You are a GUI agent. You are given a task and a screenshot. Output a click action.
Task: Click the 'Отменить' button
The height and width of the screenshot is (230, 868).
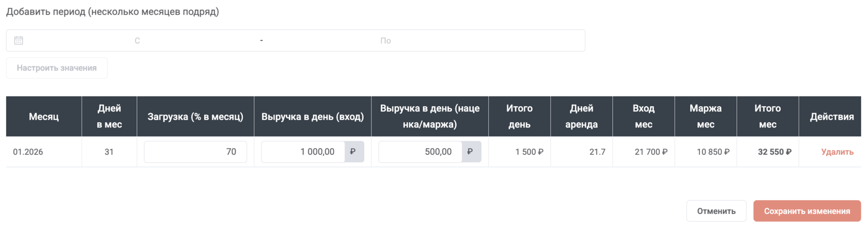coord(716,211)
